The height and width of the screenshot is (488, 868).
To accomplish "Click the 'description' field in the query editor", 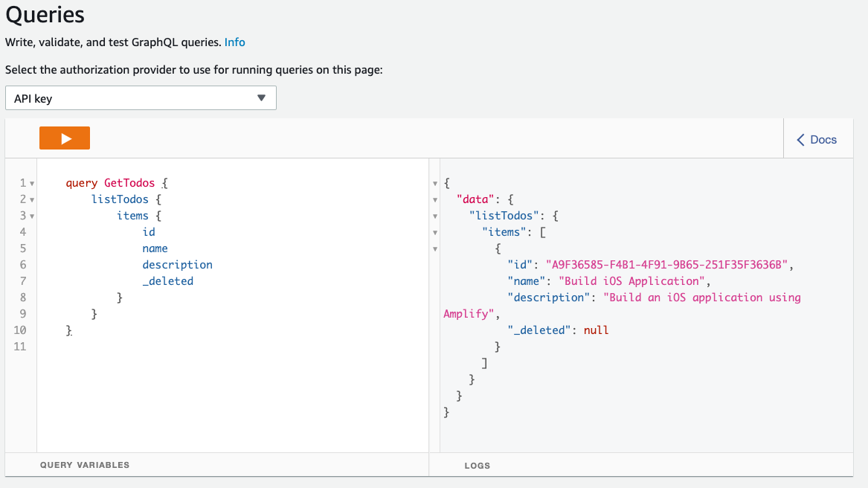I will pyautogui.click(x=177, y=265).
